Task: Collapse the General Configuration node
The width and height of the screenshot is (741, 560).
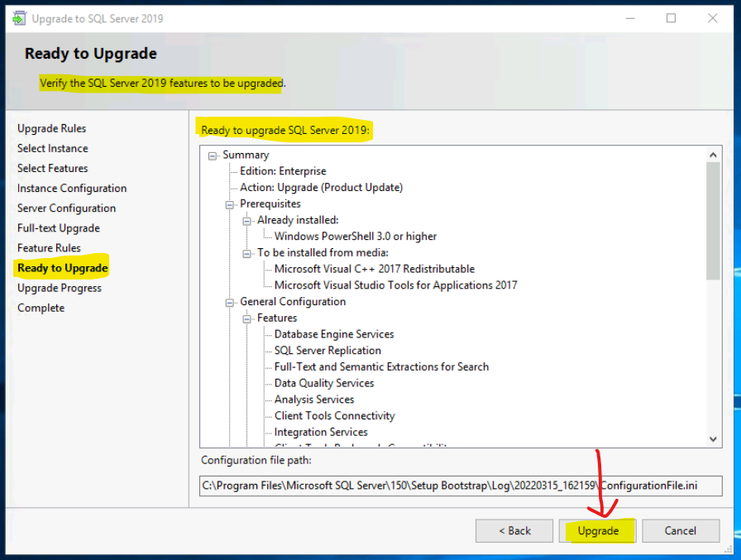Action: pyautogui.click(x=230, y=303)
